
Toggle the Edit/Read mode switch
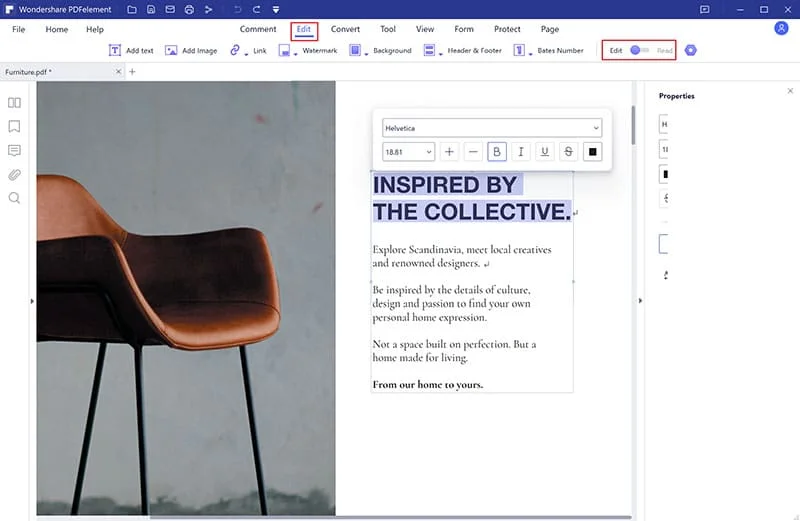pos(640,50)
